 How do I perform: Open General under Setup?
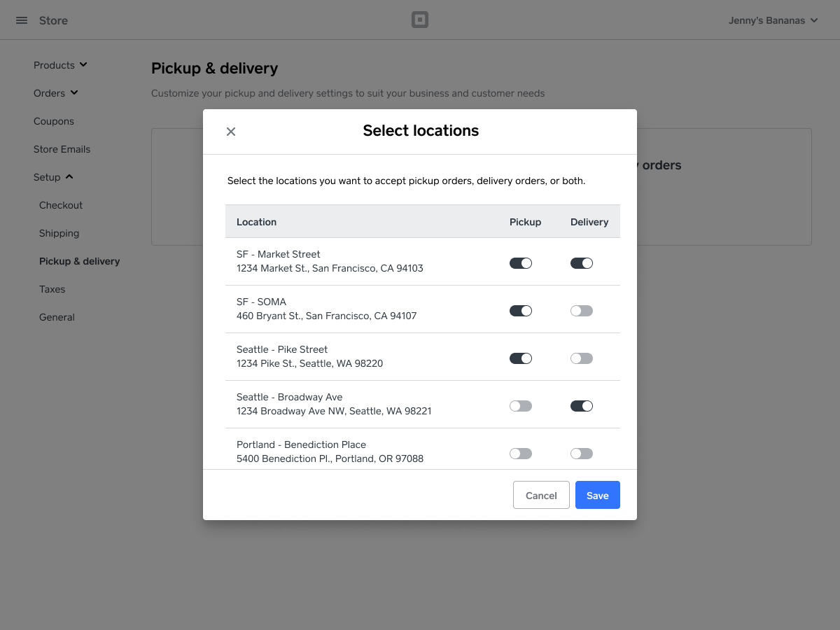(x=57, y=317)
